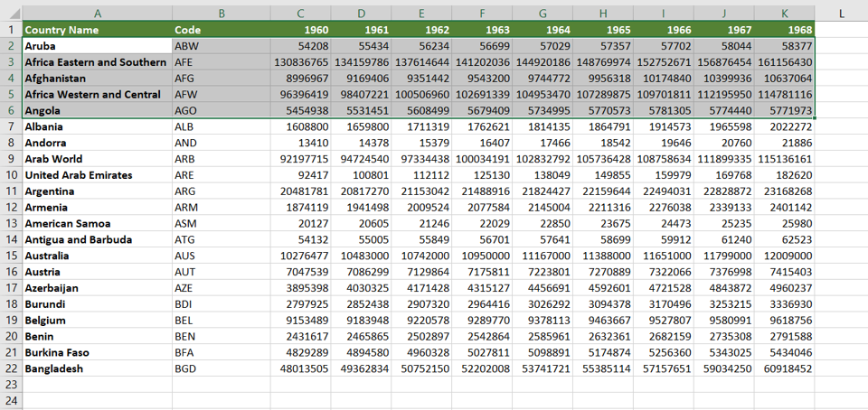Select the 'Andorra' cell
Image resolution: width=868 pixels, height=410 pixels.
tap(98, 143)
